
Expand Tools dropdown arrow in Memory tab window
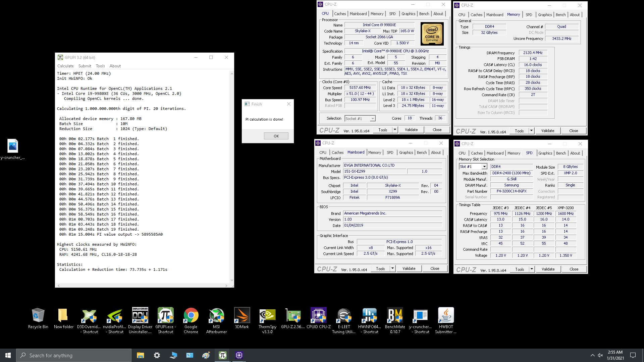[531, 131]
